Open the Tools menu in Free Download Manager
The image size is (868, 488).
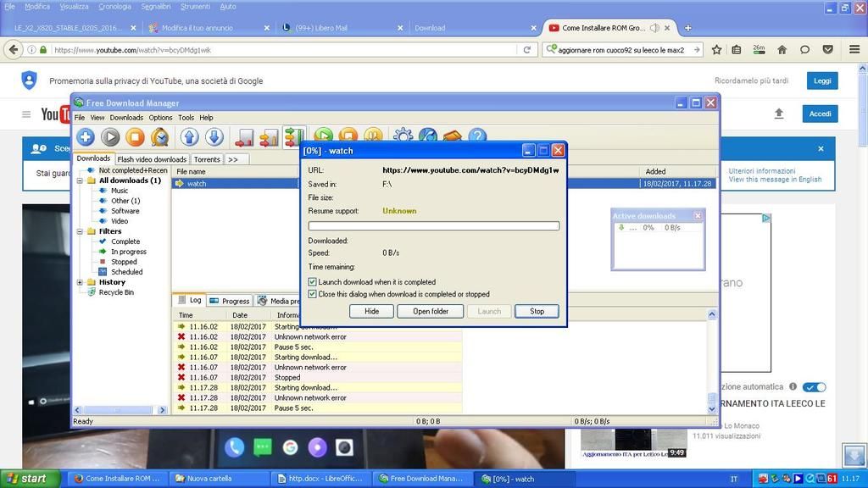(x=186, y=117)
